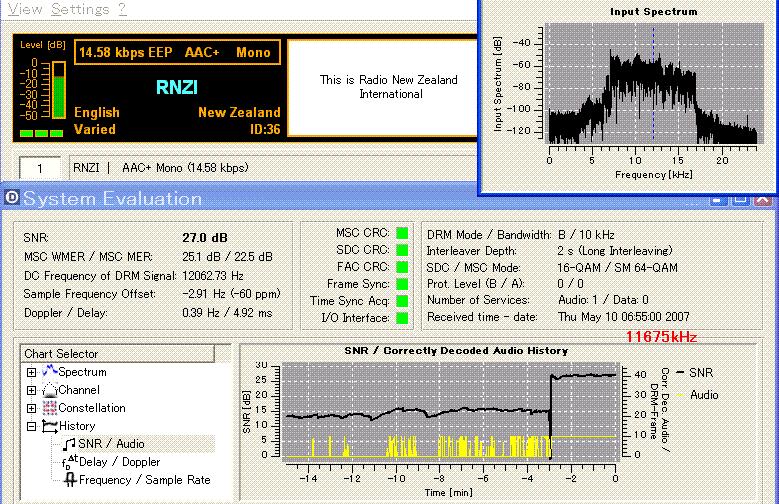Click the History graph icon
The width and height of the screenshot is (779, 504).
point(50,426)
